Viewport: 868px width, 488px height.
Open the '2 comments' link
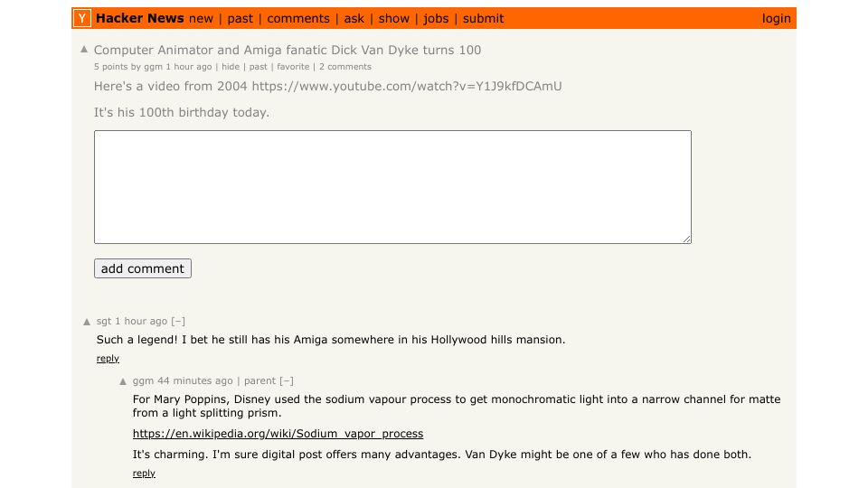344,66
